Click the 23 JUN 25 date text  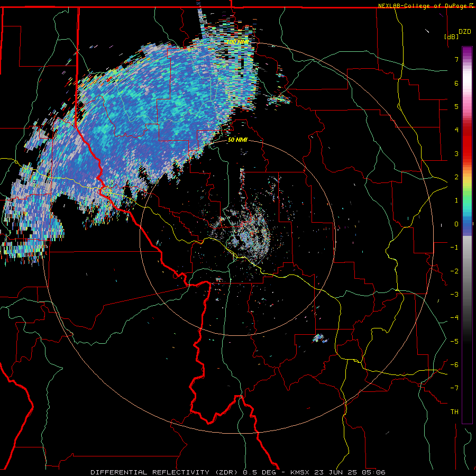coord(335,472)
